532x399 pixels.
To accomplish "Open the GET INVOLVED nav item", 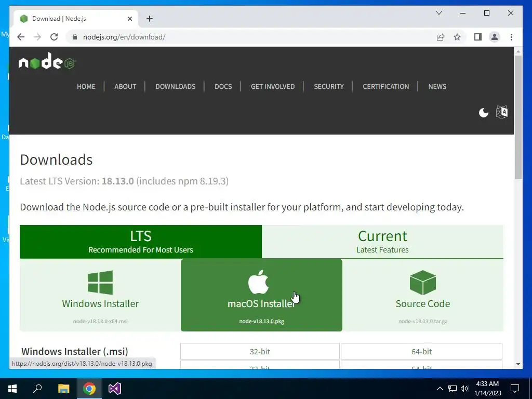I will [273, 87].
